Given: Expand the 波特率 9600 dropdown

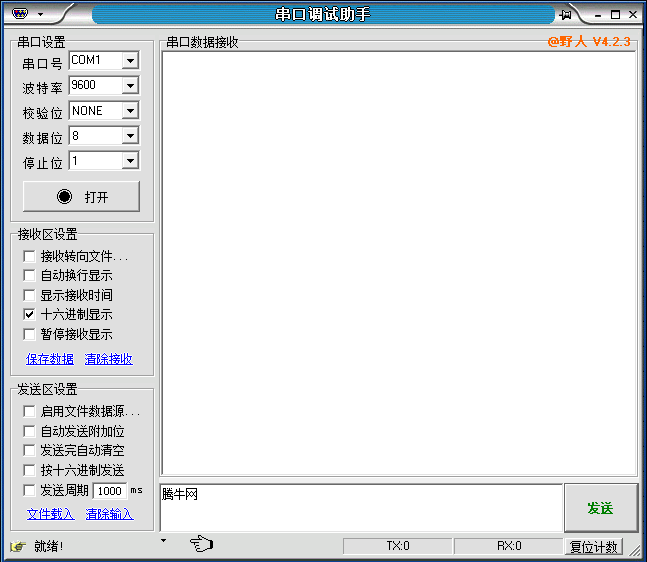Looking at the screenshot, I should (130, 86).
